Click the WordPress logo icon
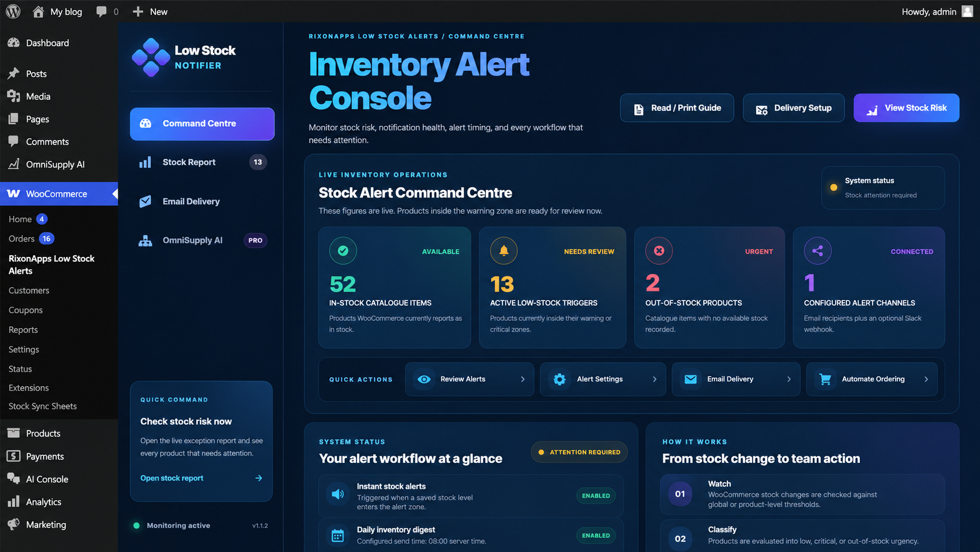Screen dimensions: 980x552 click(13, 11)
